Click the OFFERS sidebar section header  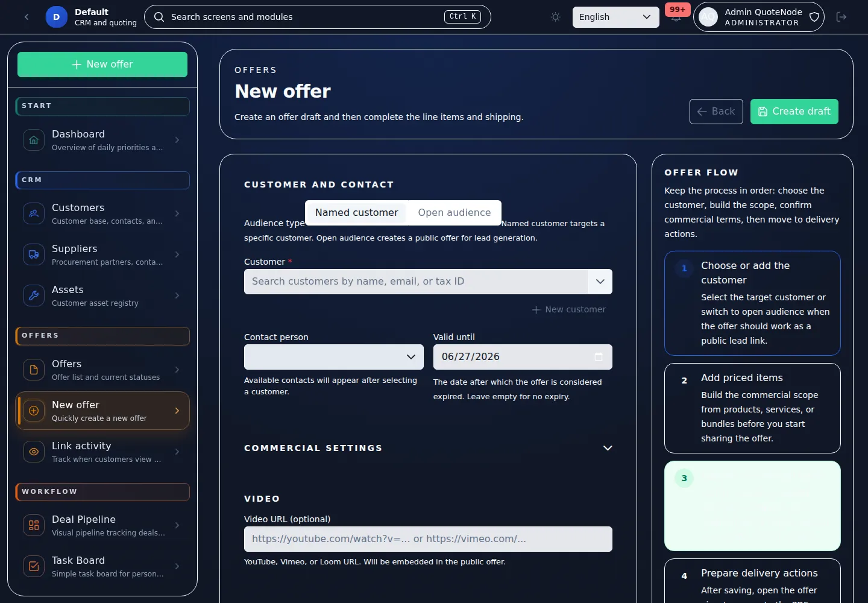(x=102, y=336)
